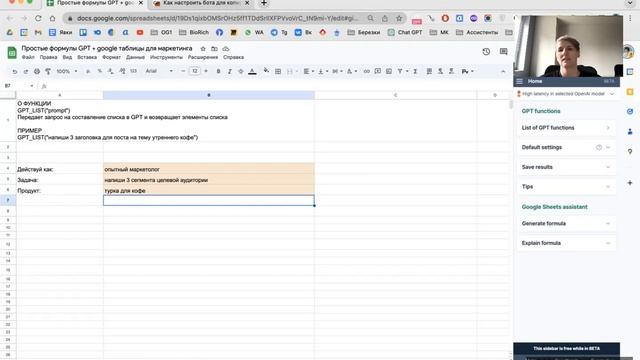Star the spreadsheet document

tap(203, 49)
